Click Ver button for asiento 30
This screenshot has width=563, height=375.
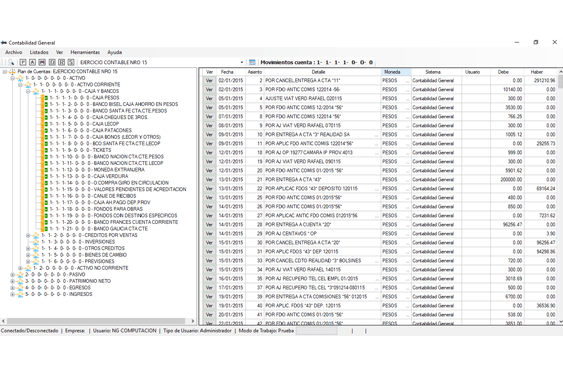(209, 242)
